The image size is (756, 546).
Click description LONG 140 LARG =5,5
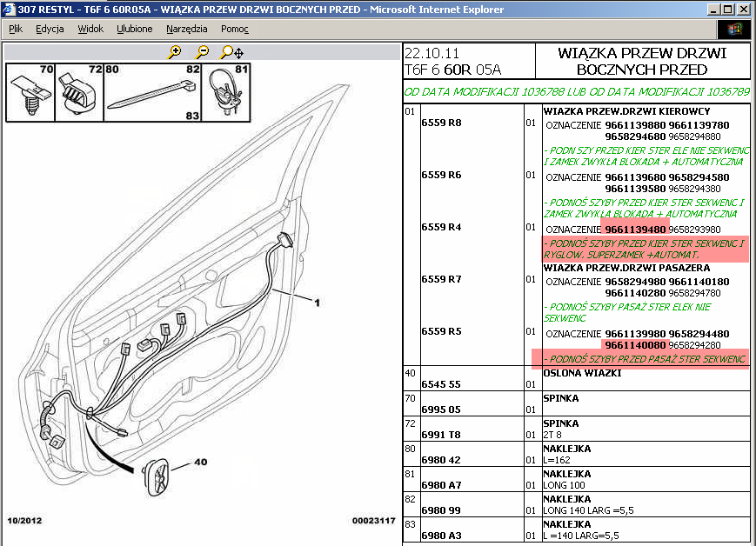tap(589, 510)
